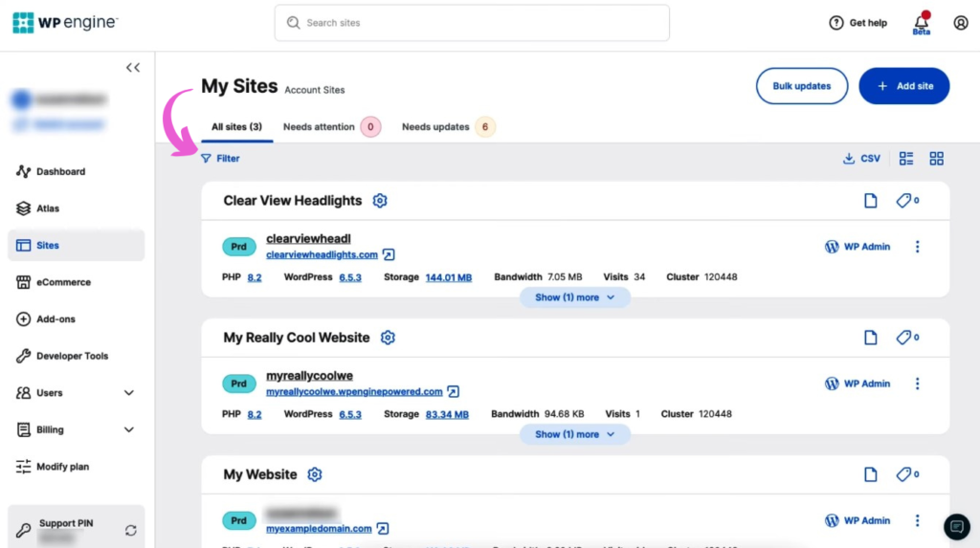Click tag icon for Clear View Headlights
The image size is (980, 548).
907,201
